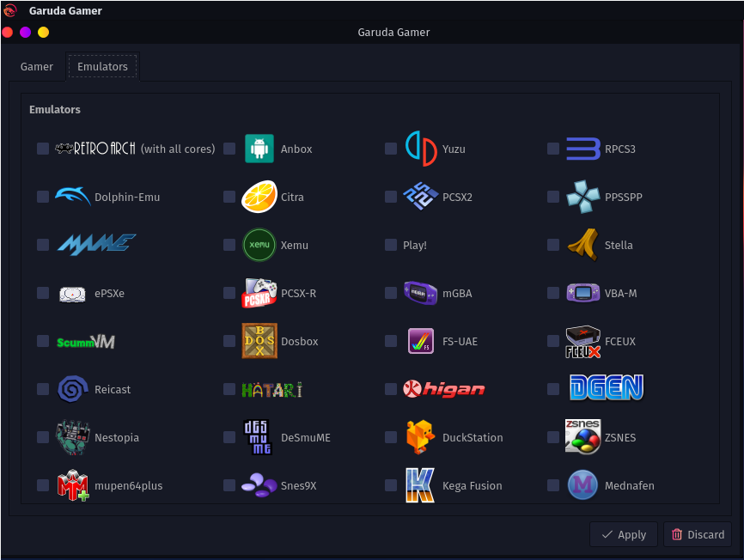Click the mupen64plus icon
The width and height of the screenshot is (744, 560).
click(73, 485)
